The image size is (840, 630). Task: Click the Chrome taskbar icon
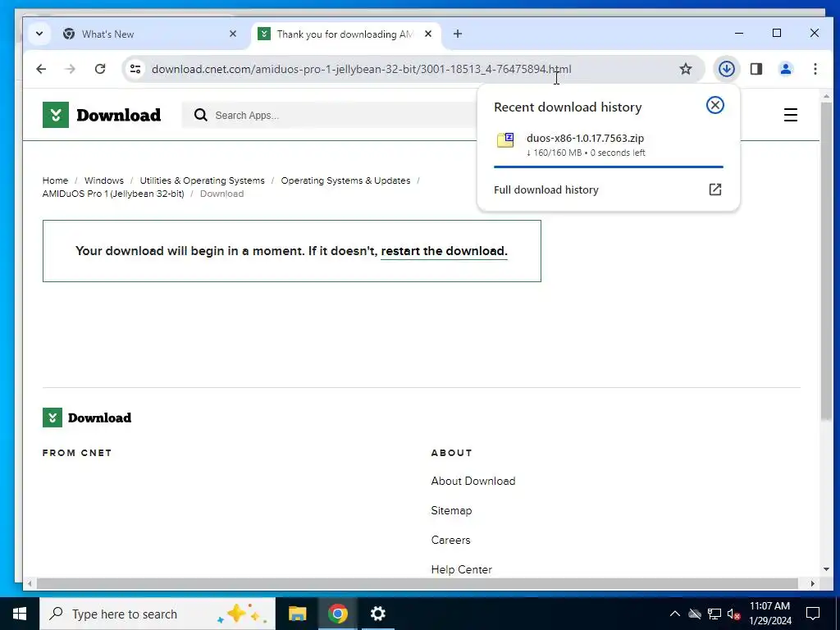pos(337,614)
